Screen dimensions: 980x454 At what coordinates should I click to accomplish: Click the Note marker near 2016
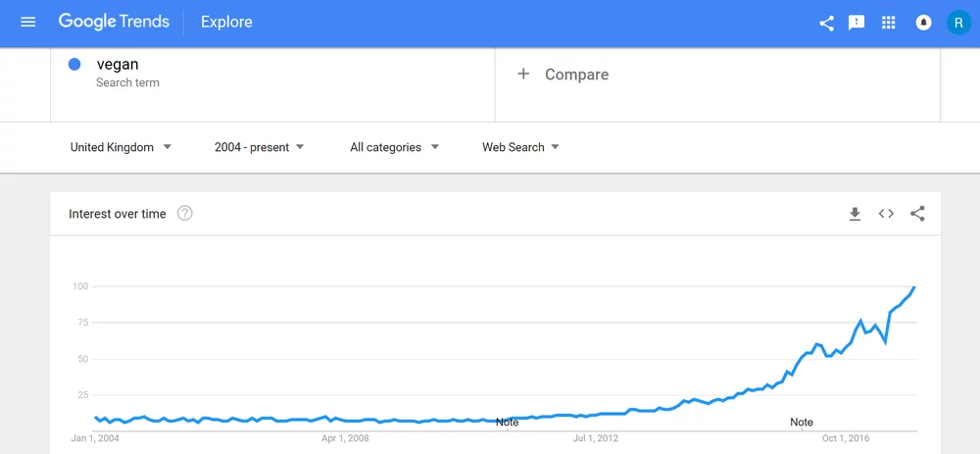(802, 423)
